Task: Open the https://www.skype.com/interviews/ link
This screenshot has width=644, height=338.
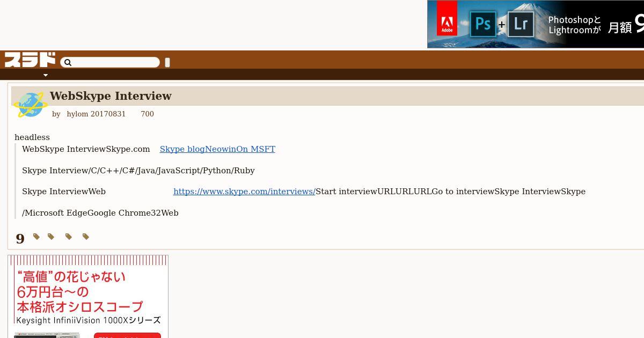Action: tap(244, 192)
